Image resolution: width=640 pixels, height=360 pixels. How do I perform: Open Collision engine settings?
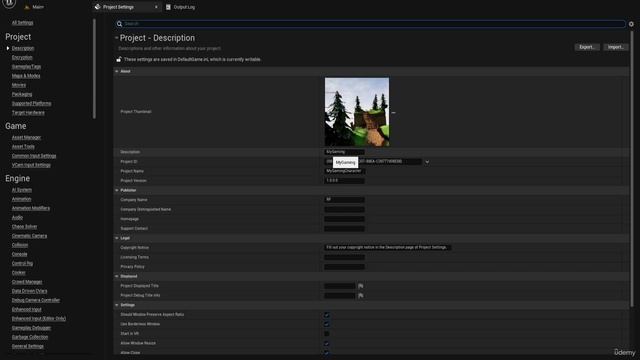click(x=20, y=245)
